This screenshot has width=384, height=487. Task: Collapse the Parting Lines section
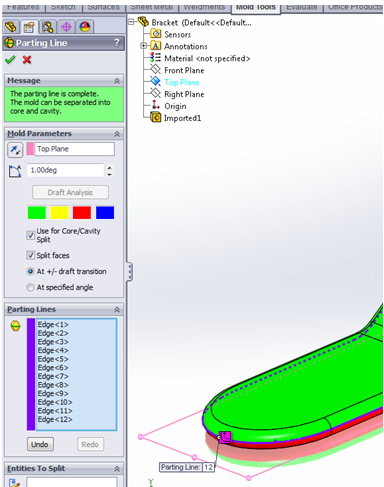tap(117, 310)
